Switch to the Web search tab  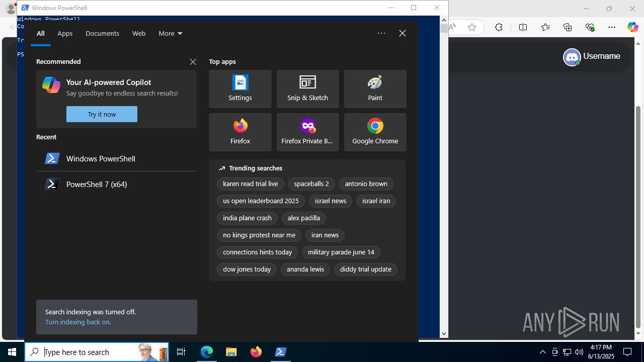(x=139, y=33)
